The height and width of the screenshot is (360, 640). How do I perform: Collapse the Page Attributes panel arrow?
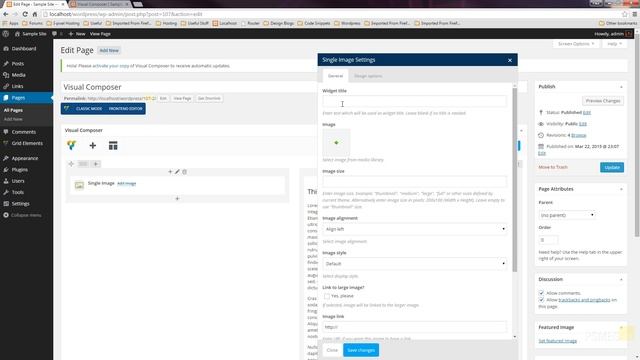(621, 189)
